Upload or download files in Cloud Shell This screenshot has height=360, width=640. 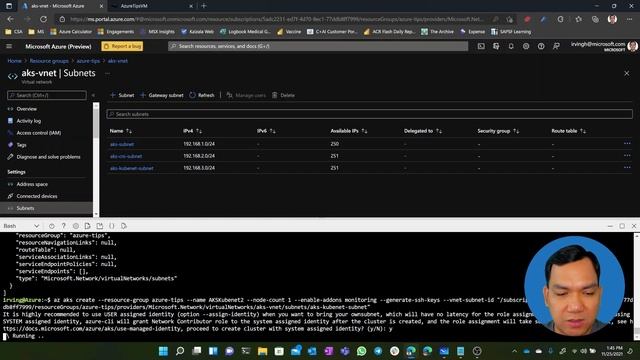tap(87, 226)
